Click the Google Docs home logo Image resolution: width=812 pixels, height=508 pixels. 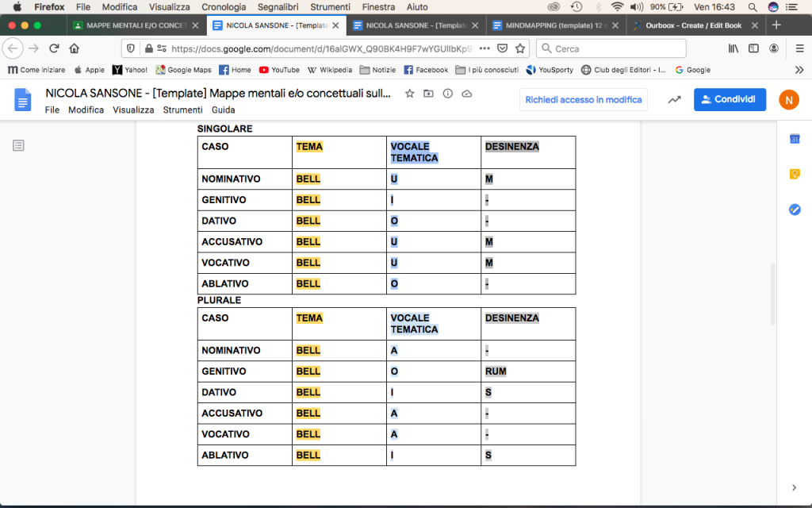pyautogui.click(x=22, y=100)
